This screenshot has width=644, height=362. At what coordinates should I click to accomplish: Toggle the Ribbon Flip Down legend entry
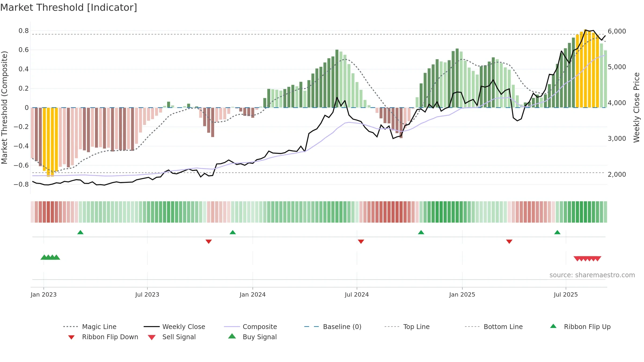tap(103, 337)
